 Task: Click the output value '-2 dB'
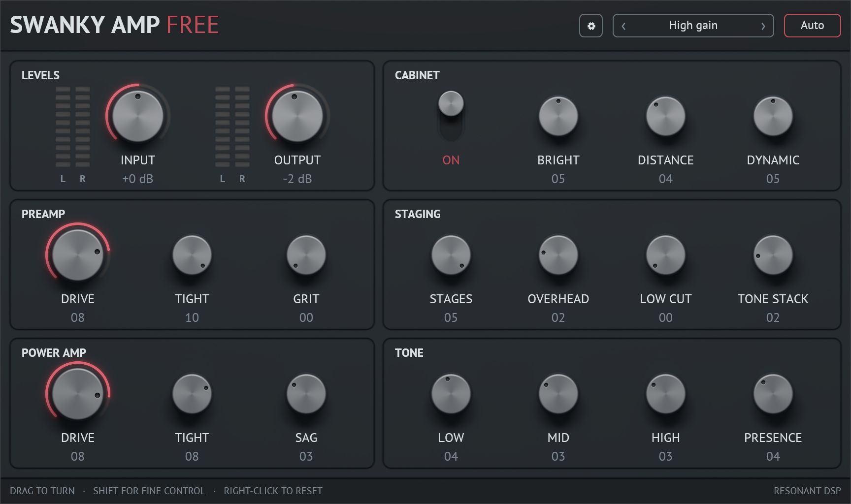pyautogui.click(x=297, y=179)
